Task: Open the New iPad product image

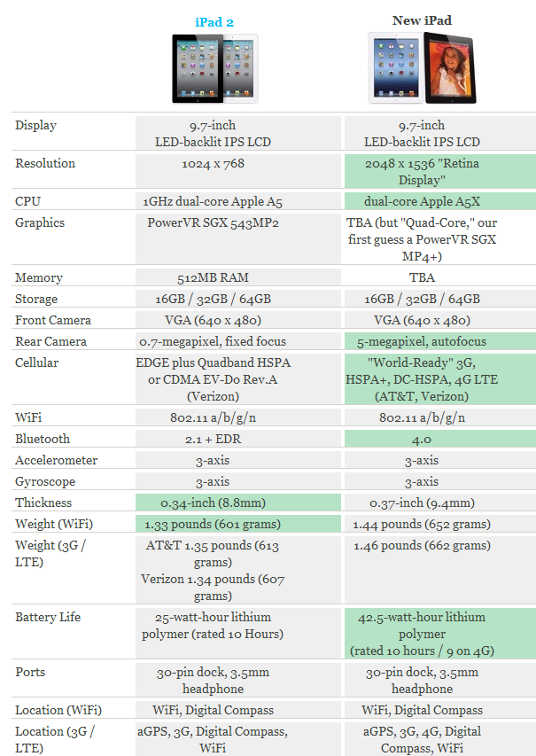Action: (x=422, y=68)
